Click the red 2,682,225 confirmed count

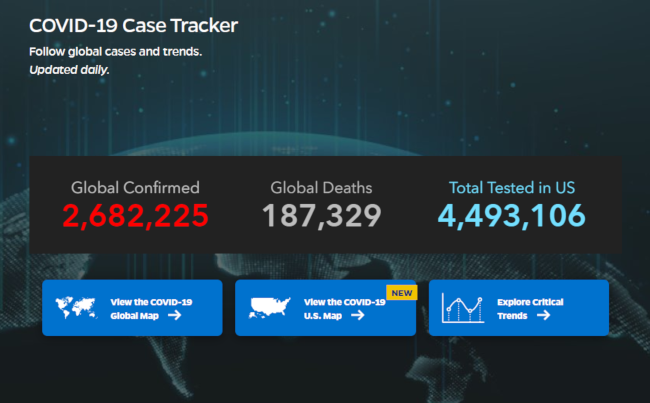[x=135, y=215]
